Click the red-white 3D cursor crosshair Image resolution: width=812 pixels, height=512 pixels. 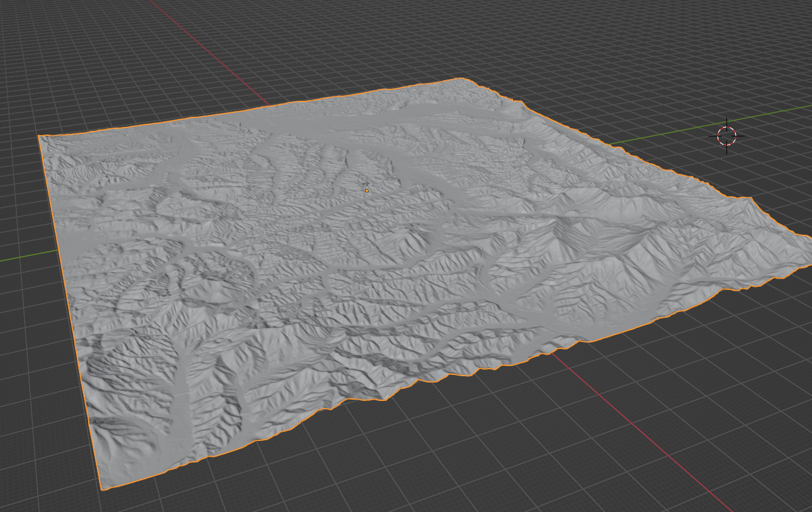point(726,135)
